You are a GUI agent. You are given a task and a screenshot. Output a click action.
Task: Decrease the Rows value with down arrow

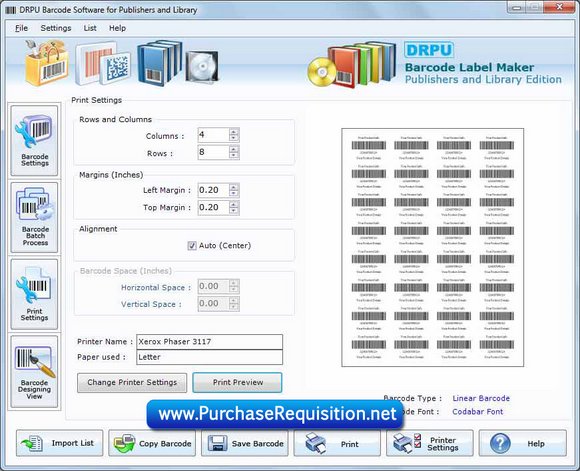click(x=234, y=156)
